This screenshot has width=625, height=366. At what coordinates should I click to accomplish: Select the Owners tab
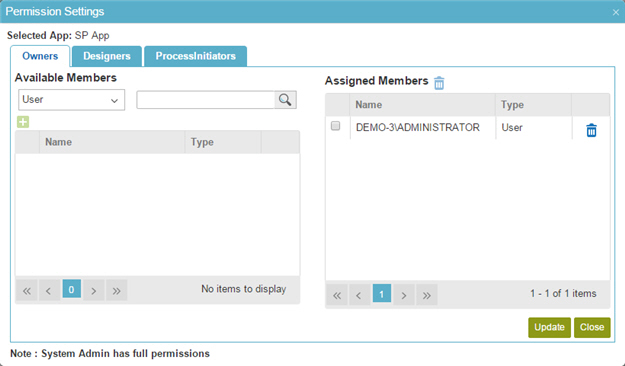(x=40, y=56)
